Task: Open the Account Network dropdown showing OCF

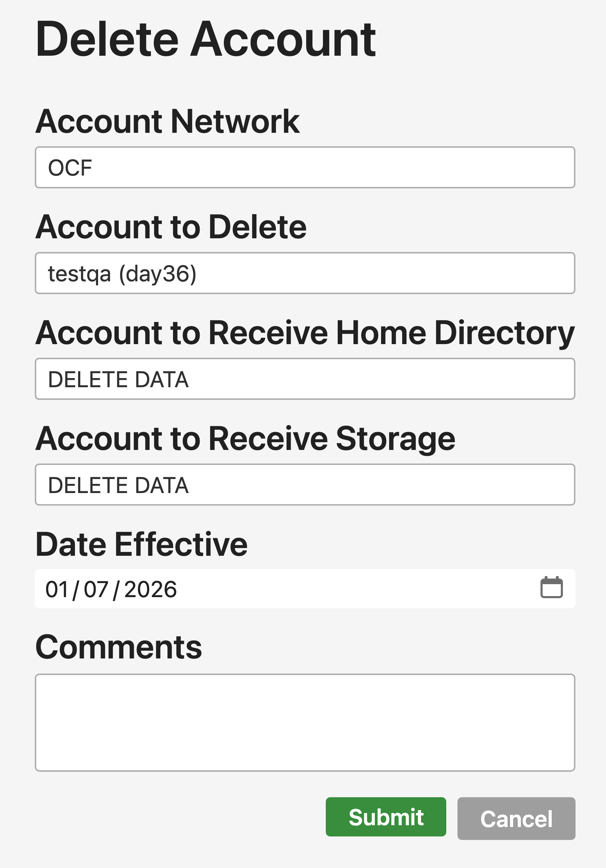Action: click(304, 168)
